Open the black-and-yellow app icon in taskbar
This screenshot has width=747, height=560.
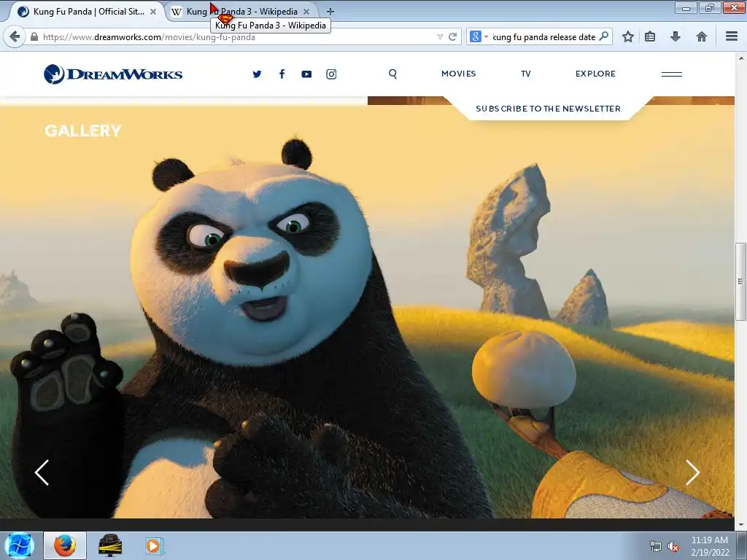(110, 545)
